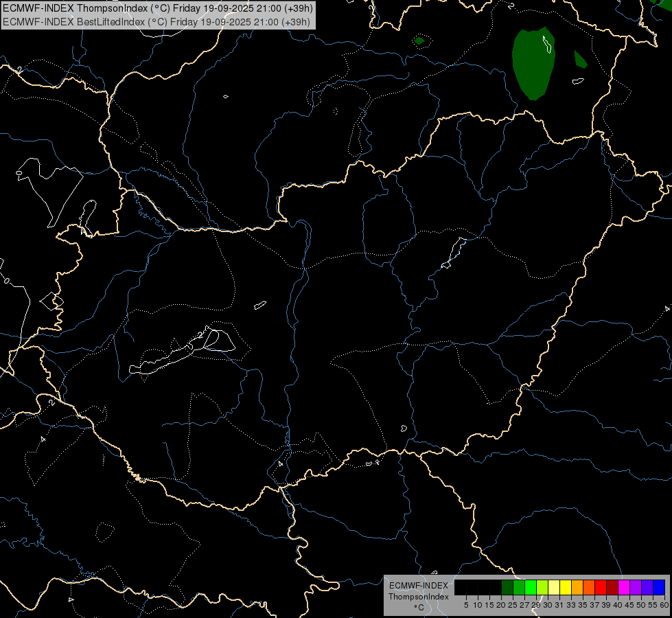This screenshot has width=672, height=618.
Task: Select magenta 40-45 legend swatch
Action: pos(624,587)
